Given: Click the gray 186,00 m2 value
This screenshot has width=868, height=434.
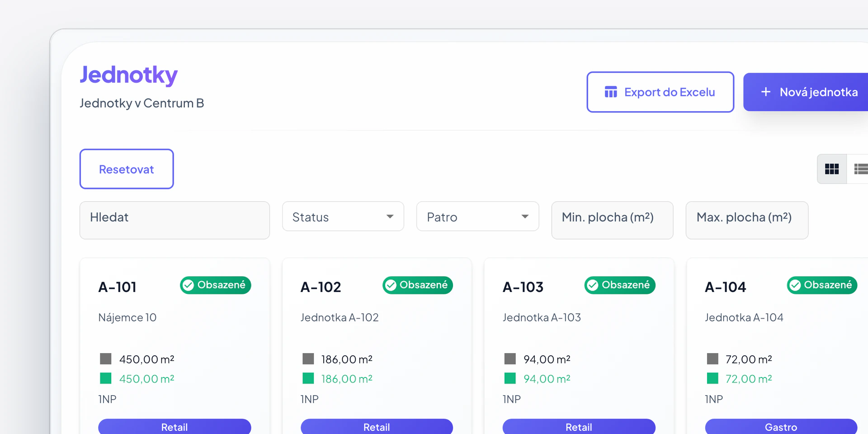Looking at the screenshot, I should coord(347,359).
